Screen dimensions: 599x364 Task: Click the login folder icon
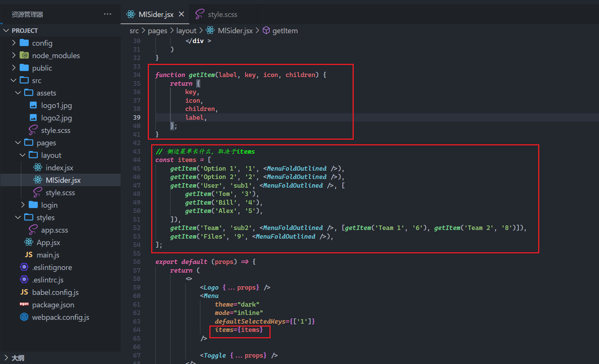point(33,205)
